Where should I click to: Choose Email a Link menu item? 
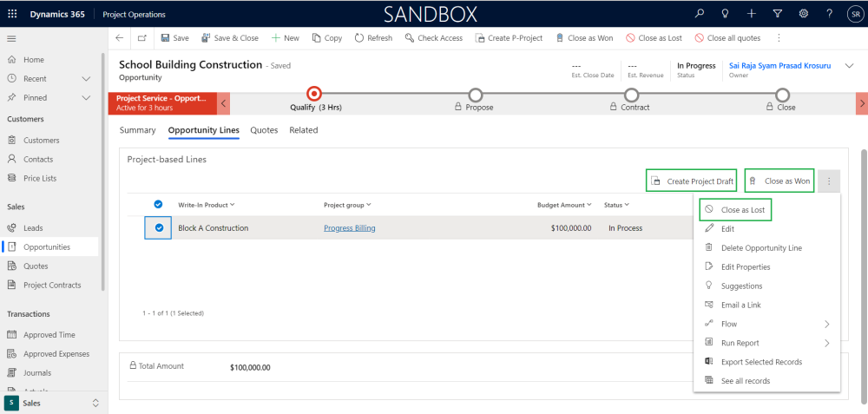pyautogui.click(x=766, y=305)
